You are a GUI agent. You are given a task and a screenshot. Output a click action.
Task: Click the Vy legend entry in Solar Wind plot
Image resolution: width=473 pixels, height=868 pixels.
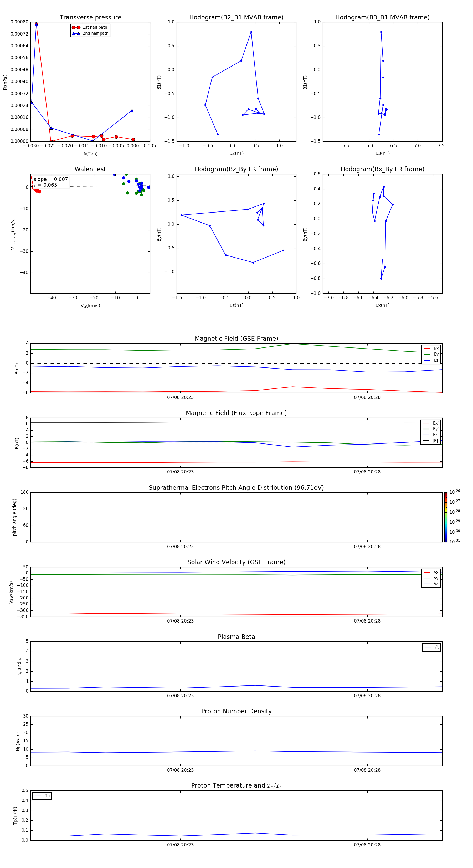(x=431, y=578)
